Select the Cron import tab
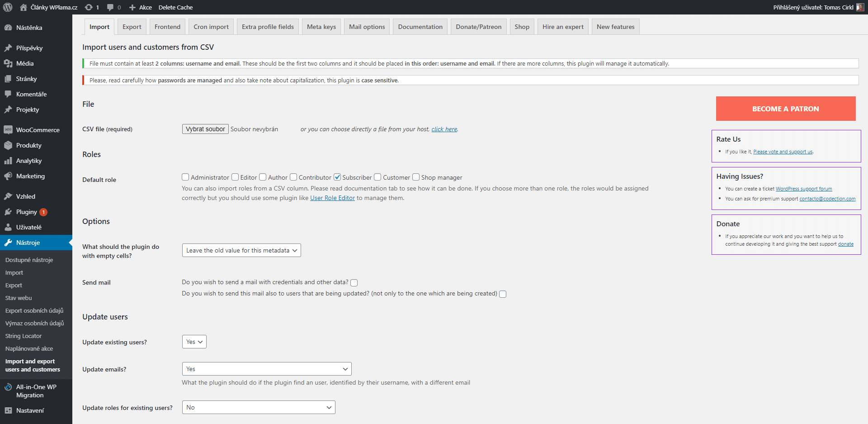Image resolution: width=868 pixels, height=424 pixels. click(x=211, y=27)
